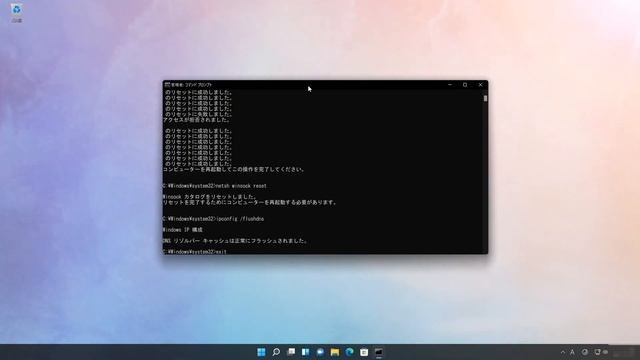This screenshot has height=360, width=640.
Task: Maximize the Command Prompt window
Action: pyautogui.click(x=465, y=84)
